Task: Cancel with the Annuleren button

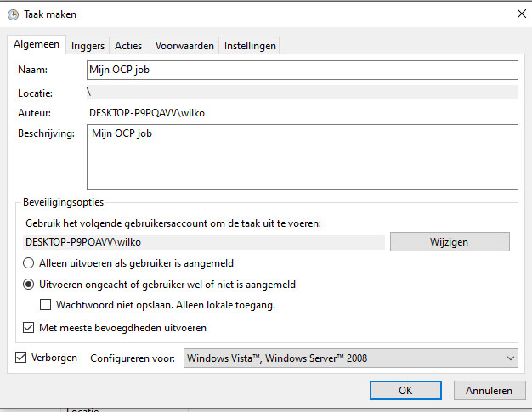Action: click(x=490, y=390)
